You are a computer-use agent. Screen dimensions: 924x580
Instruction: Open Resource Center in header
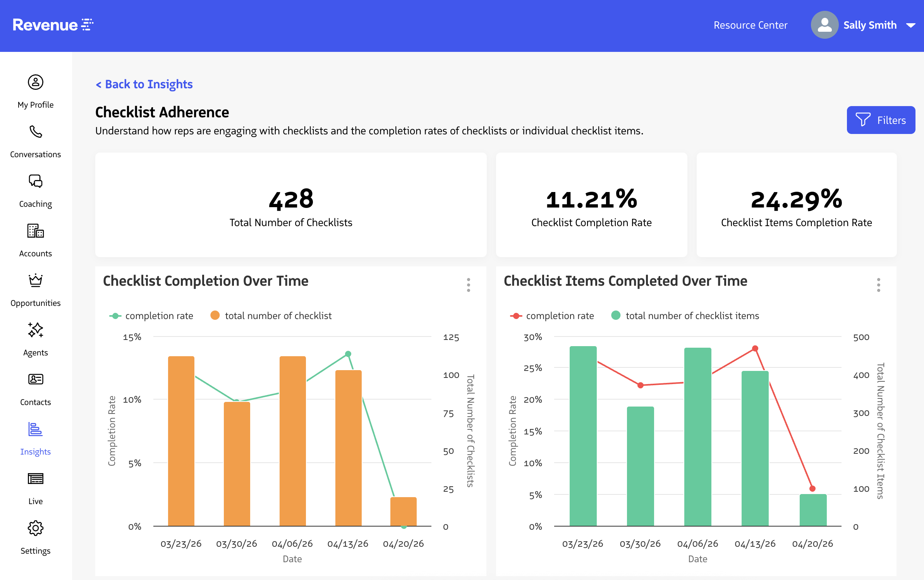click(x=750, y=26)
